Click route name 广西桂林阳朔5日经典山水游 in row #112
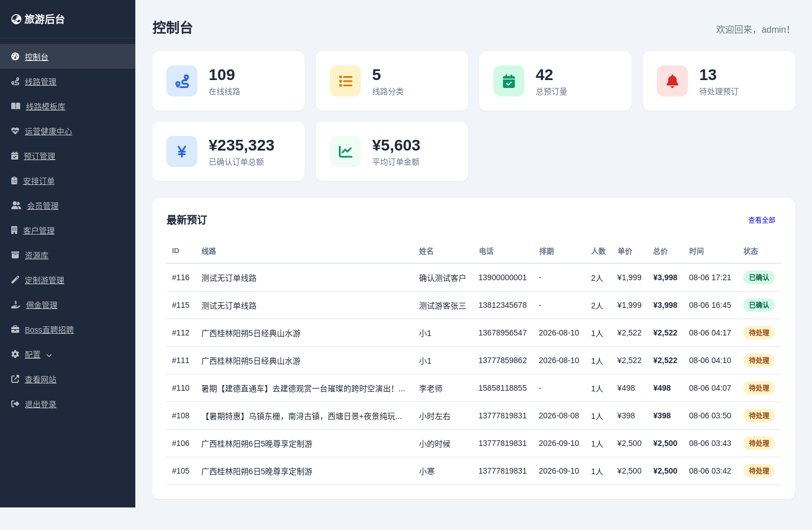812x530 pixels. point(251,333)
